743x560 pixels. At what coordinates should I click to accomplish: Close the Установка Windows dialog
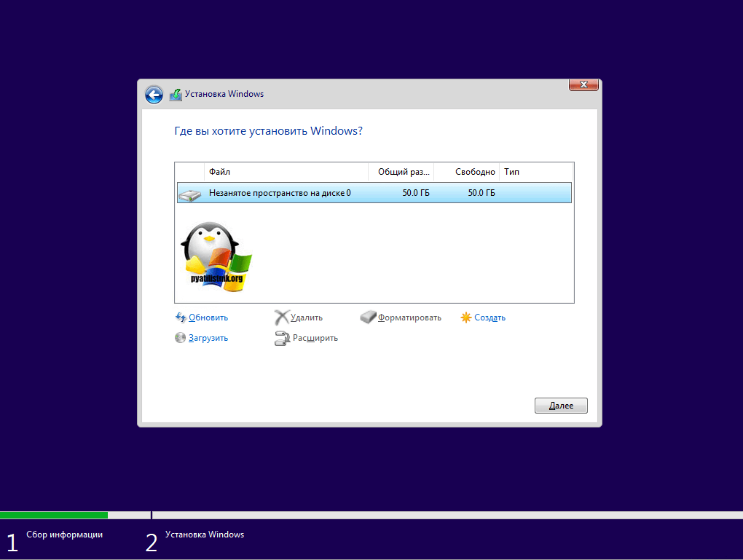(x=583, y=85)
